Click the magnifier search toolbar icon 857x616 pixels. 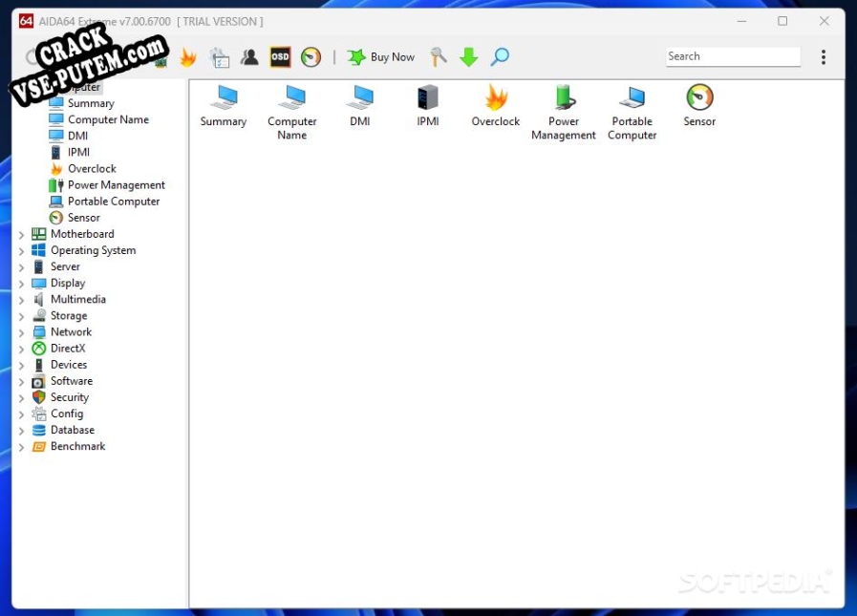click(500, 57)
